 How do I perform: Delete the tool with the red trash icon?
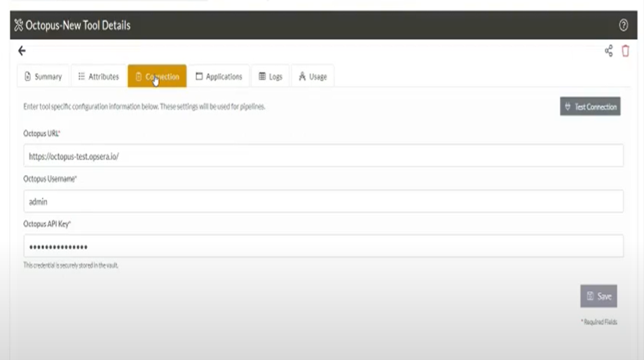click(626, 51)
